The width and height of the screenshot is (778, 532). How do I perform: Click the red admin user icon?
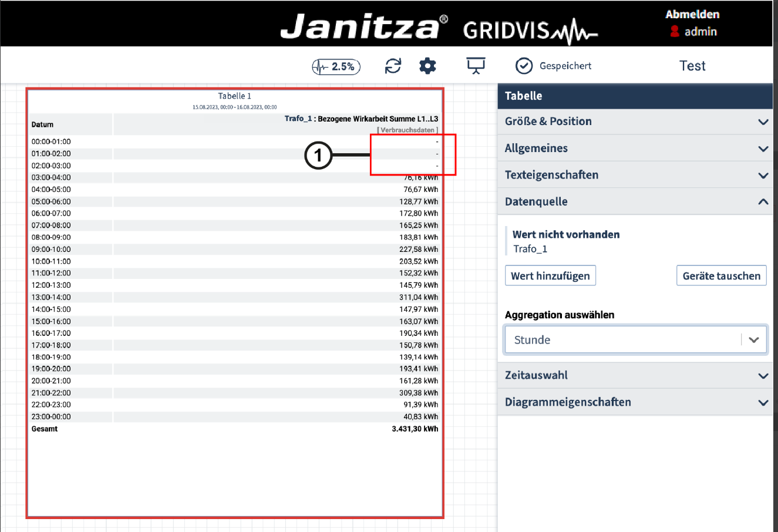click(675, 32)
